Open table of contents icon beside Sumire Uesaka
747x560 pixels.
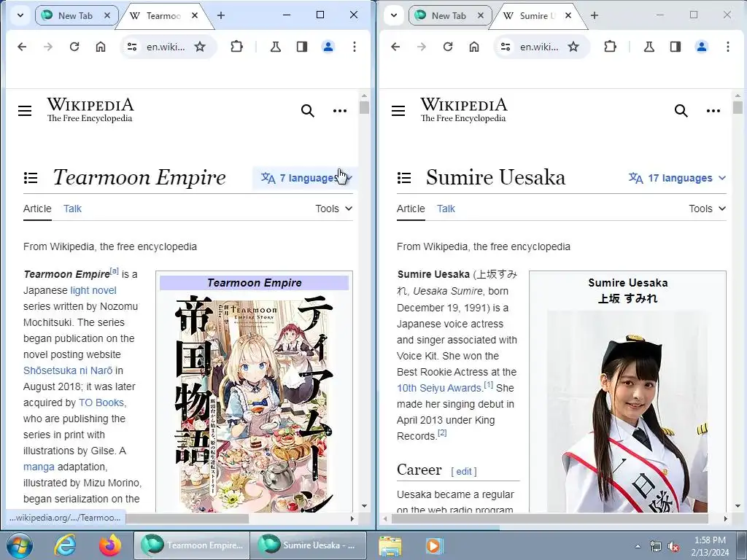pos(404,178)
